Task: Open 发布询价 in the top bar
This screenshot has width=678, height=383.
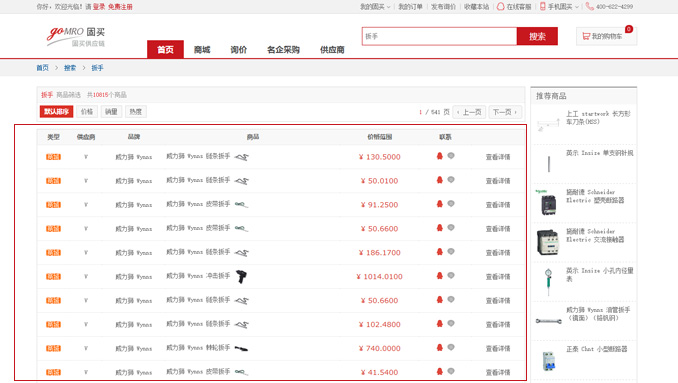Action: [x=443, y=6]
